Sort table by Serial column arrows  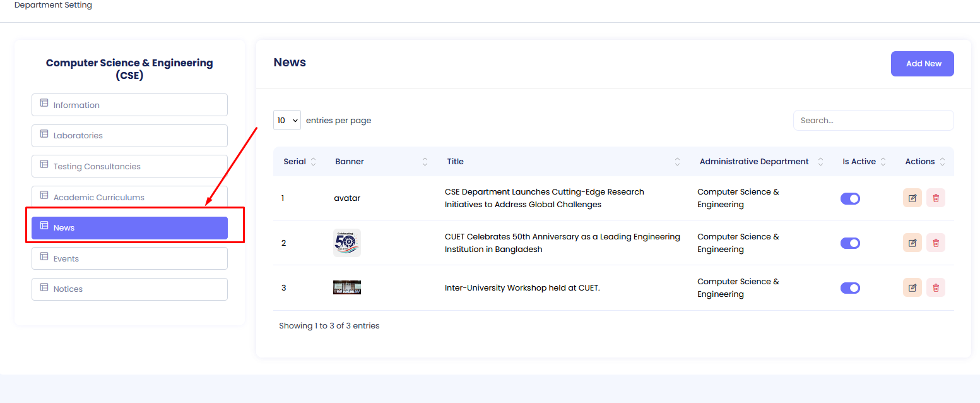tap(314, 162)
